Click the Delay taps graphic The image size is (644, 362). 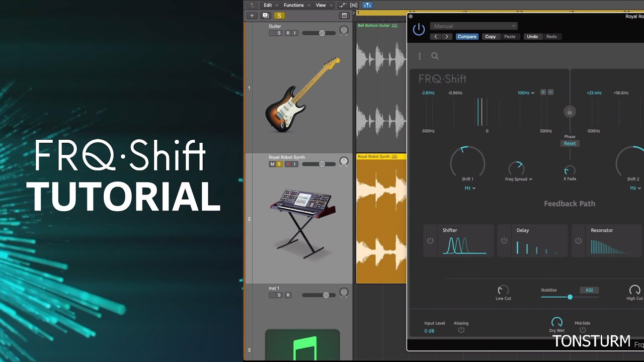pyautogui.click(x=537, y=247)
